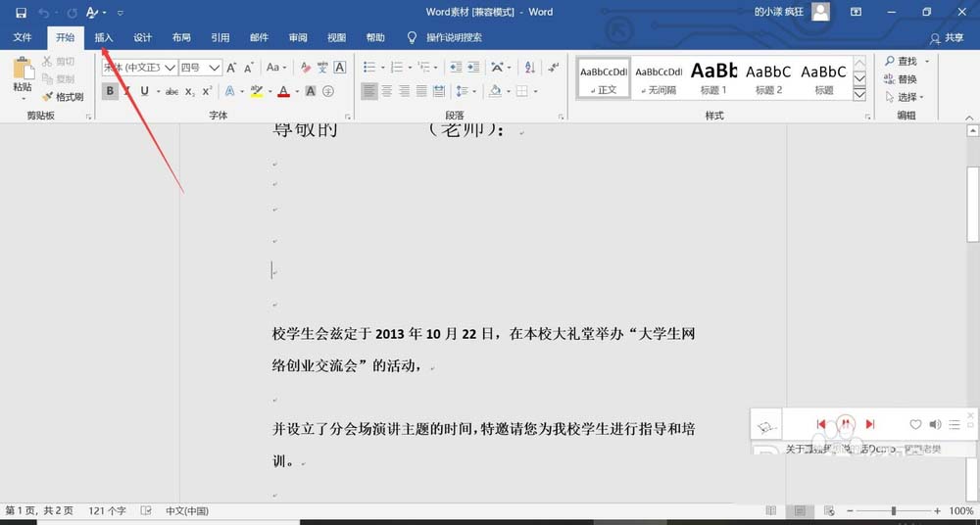980x525 pixels.
Task: Toggle character shading (gray A)
Action: click(x=311, y=91)
